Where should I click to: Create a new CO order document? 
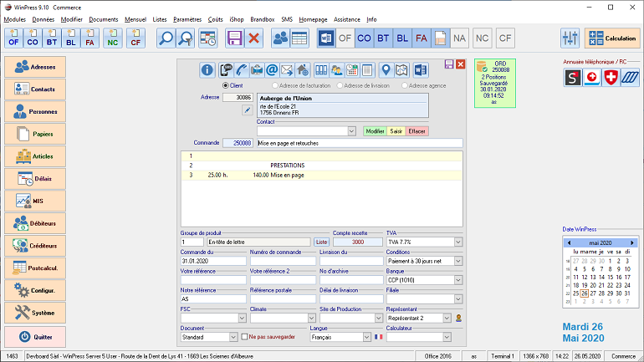tap(33, 38)
